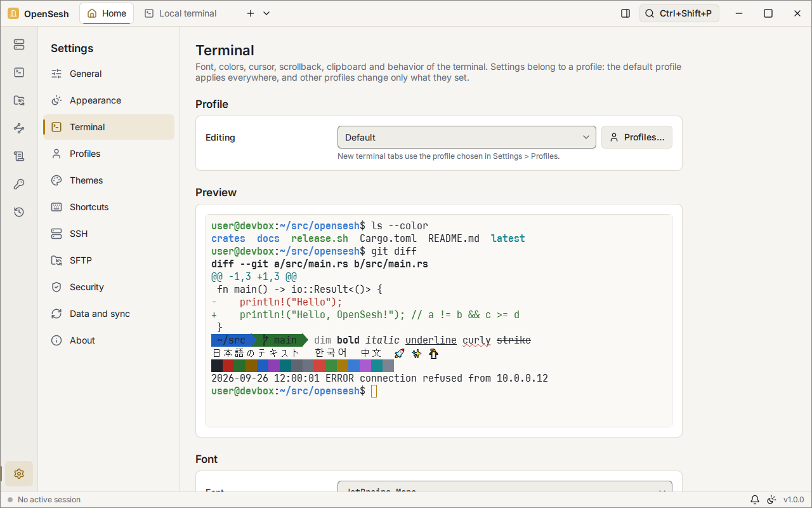
Task: Open the scroll script icon in left rail
Action: click(19, 156)
